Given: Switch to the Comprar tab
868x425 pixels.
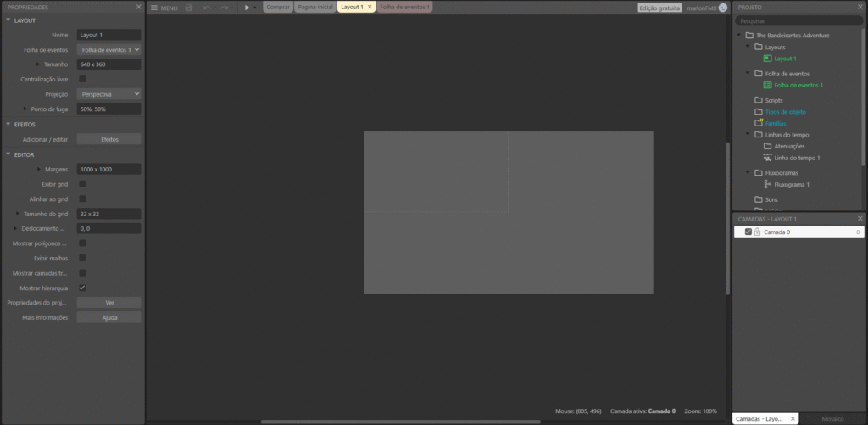Looking at the screenshot, I should (x=278, y=7).
